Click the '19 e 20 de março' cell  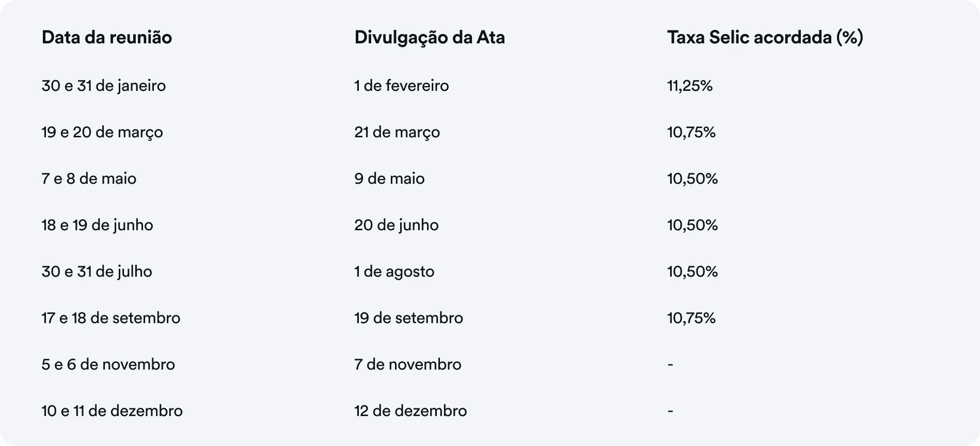[x=102, y=132]
